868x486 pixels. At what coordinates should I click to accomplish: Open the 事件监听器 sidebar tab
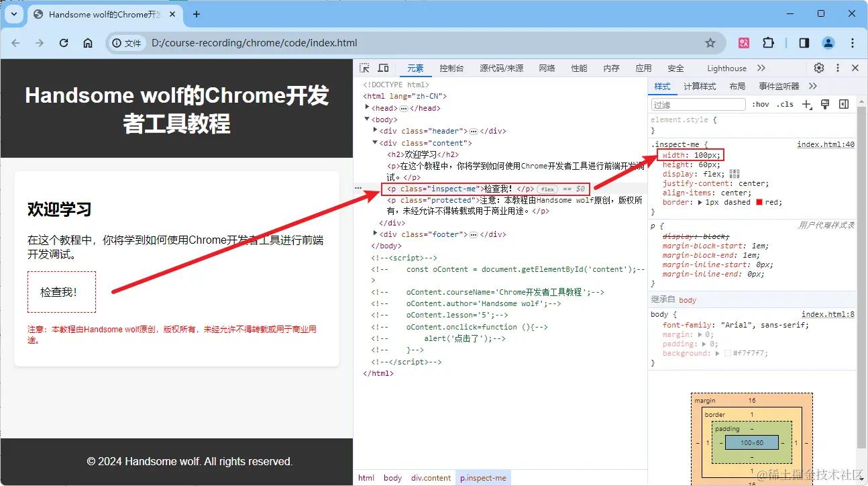[779, 86]
